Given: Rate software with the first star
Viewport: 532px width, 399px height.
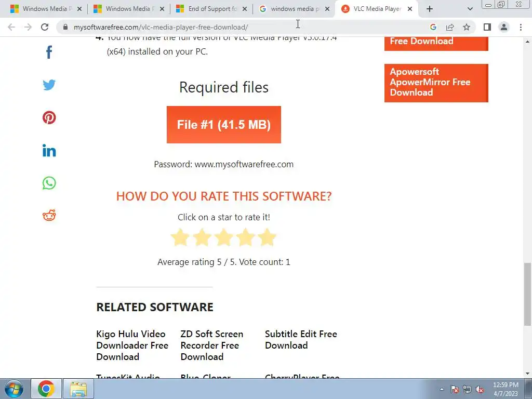Looking at the screenshot, I should click(x=180, y=237).
